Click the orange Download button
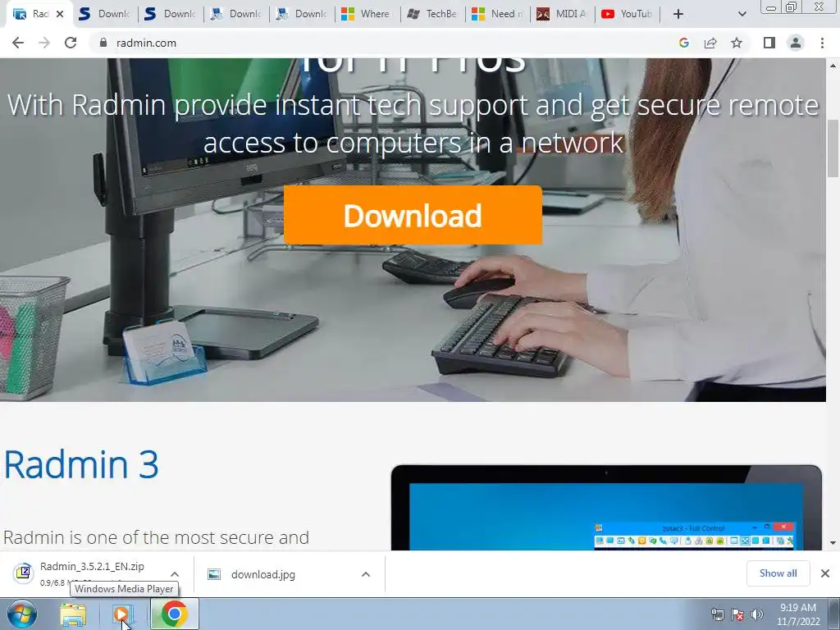840x630 pixels. 413,215
